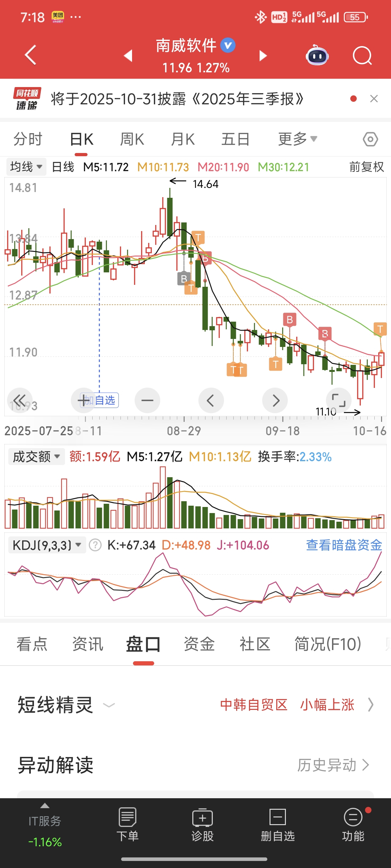Tap 下单 to place order

point(128,825)
